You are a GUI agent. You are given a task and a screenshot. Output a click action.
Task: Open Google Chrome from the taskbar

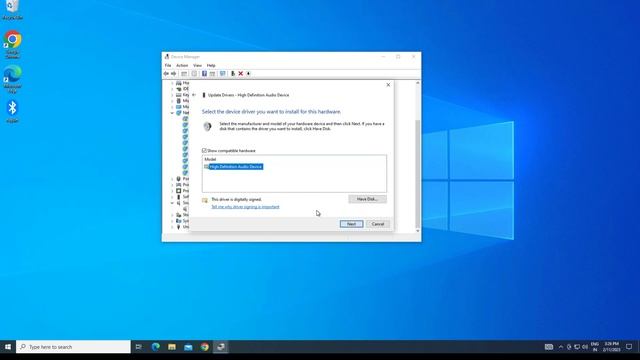(204, 347)
